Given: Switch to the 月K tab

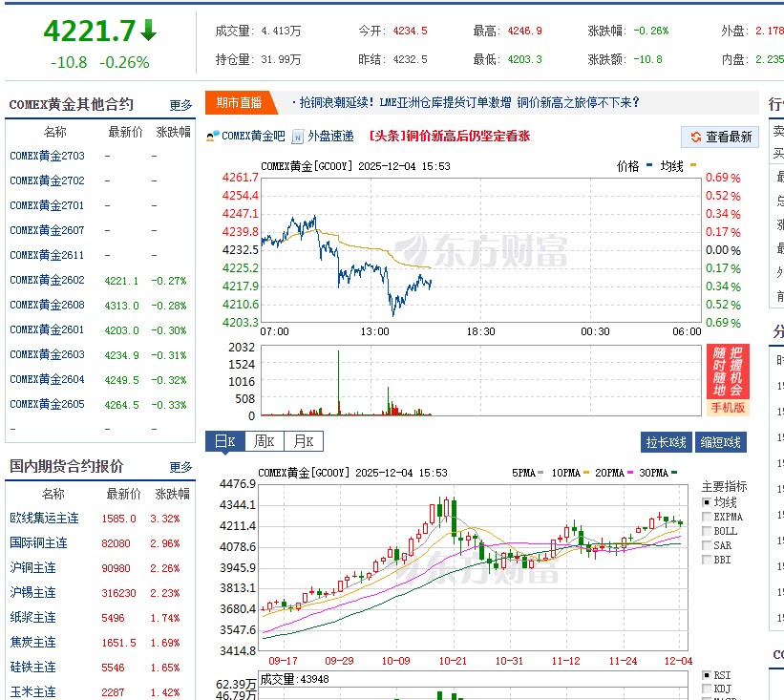Looking at the screenshot, I should pyautogui.click(x=302, y=441).
